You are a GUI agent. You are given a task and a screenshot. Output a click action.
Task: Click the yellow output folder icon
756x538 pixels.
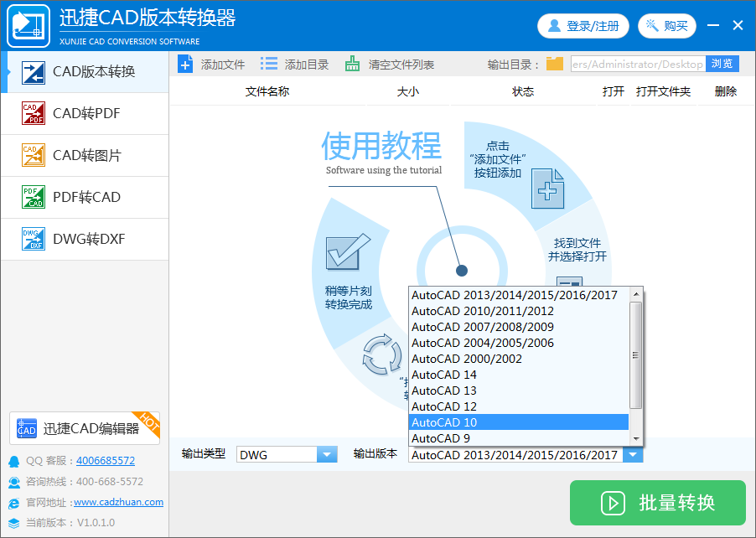pos(555,64)
